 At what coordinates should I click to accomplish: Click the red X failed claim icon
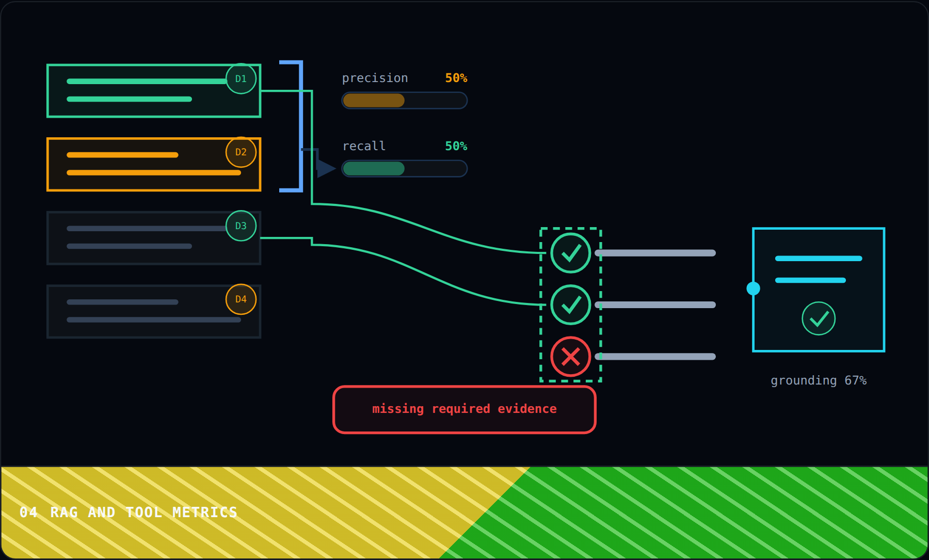[x=570, y=357]
